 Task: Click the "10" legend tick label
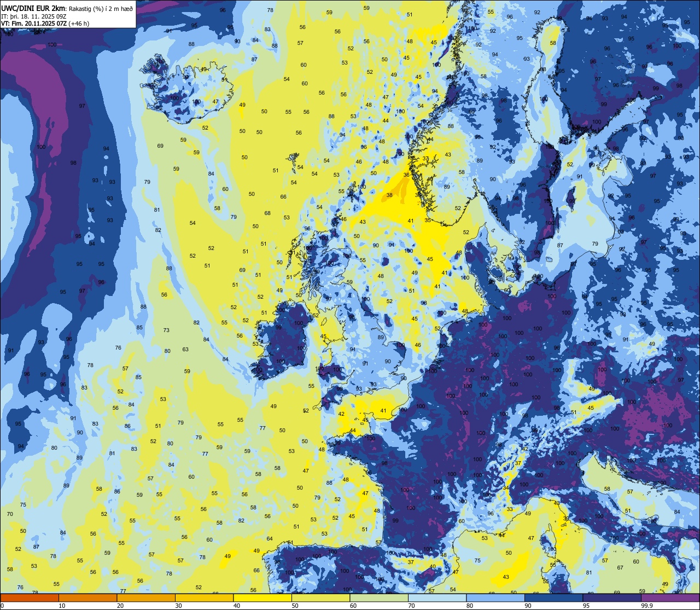[62, 606]
